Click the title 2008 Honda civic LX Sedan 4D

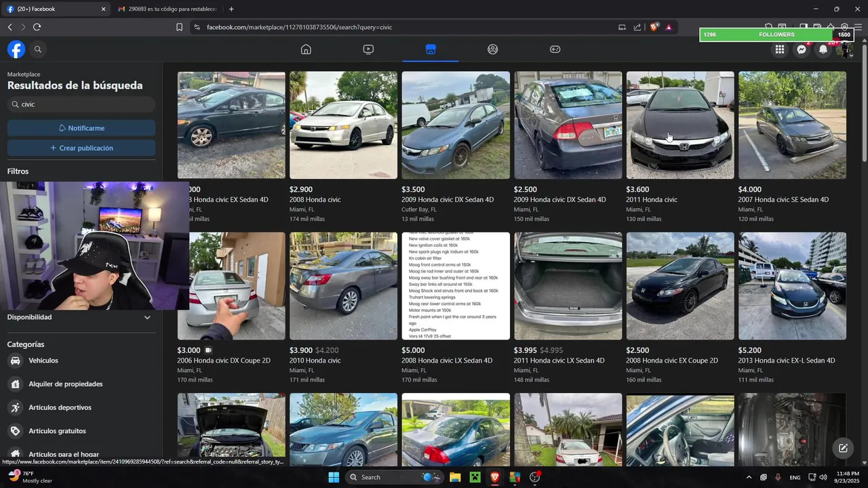(447, 361)
